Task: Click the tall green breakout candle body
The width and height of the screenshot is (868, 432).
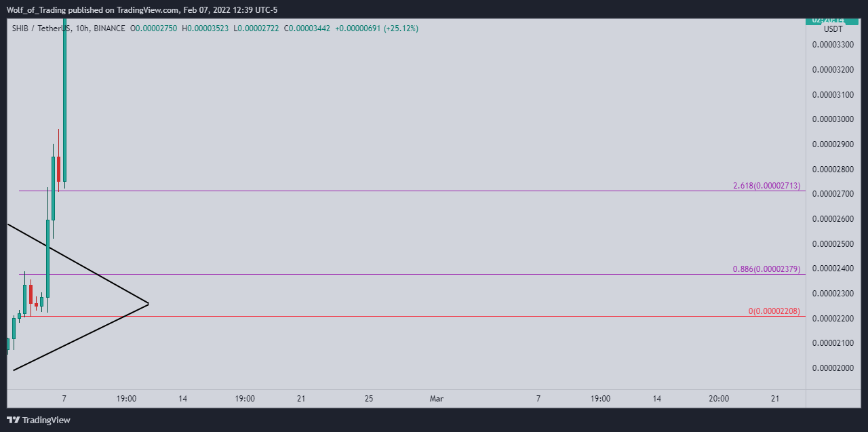Action: coord(64,102)
